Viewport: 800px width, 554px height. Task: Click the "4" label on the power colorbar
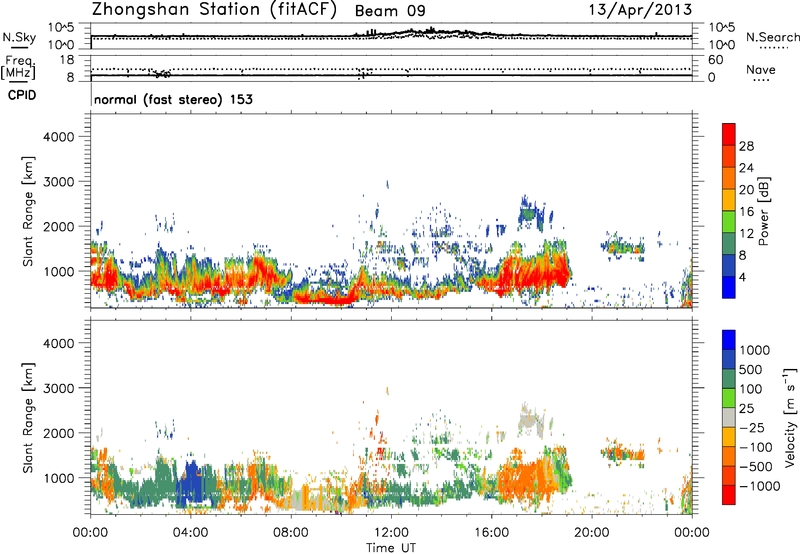743,278
